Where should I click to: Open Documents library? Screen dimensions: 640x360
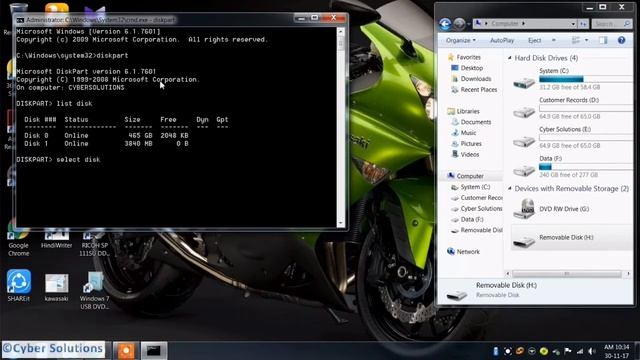471,122
